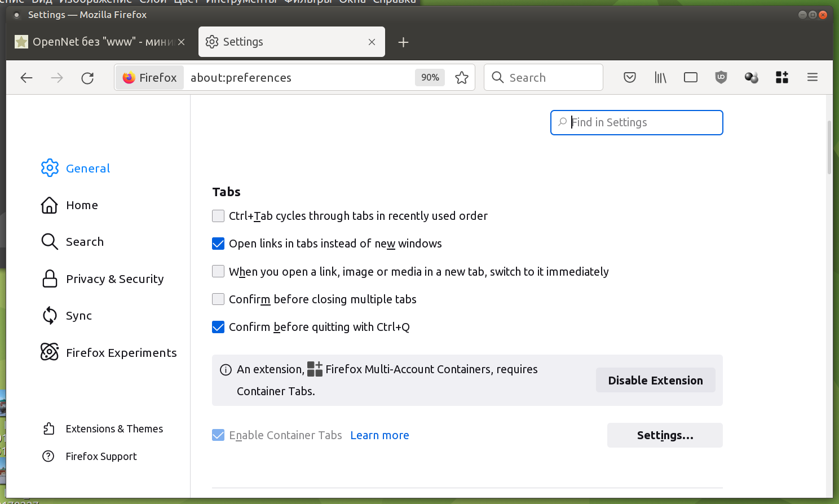Enable Confirm before closing multiple tabs
The image size is (839, 504).
(x=218, y=299)
